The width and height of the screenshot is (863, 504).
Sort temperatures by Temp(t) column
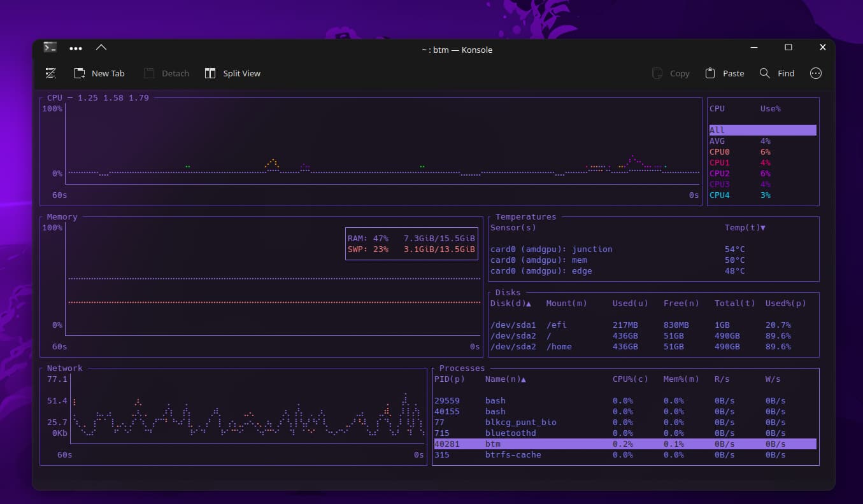745,228
